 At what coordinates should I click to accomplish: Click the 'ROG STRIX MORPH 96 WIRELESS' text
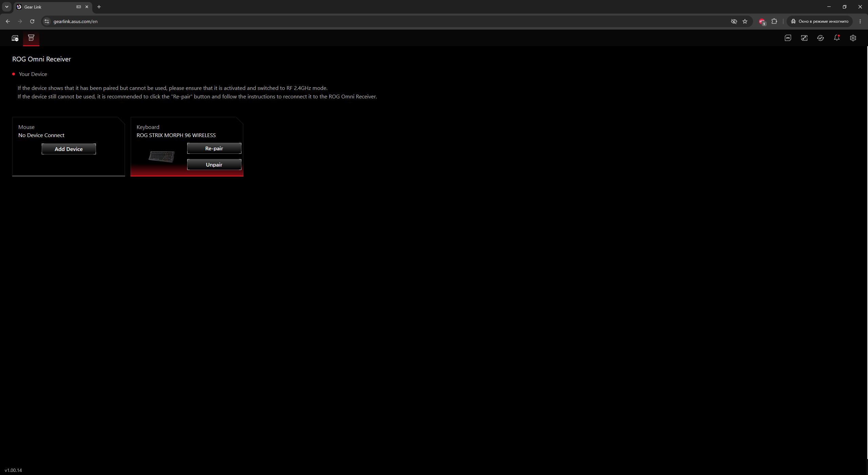(x=176, y=135)
